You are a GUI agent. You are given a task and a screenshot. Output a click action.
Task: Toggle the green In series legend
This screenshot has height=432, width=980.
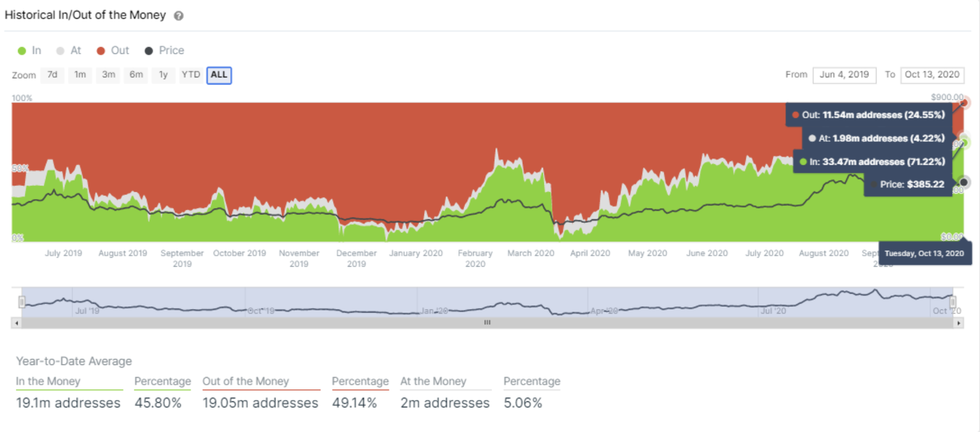(30, 51)
